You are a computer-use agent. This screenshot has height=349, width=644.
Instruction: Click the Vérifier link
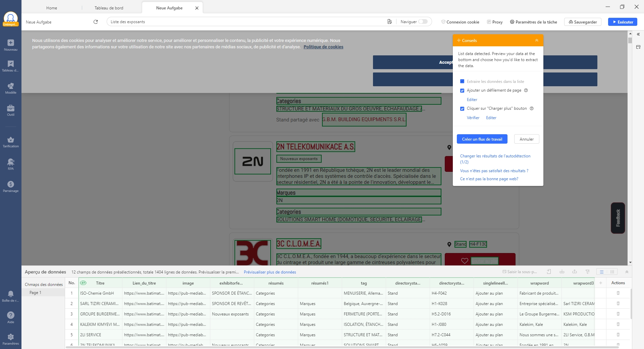(473, 118)
